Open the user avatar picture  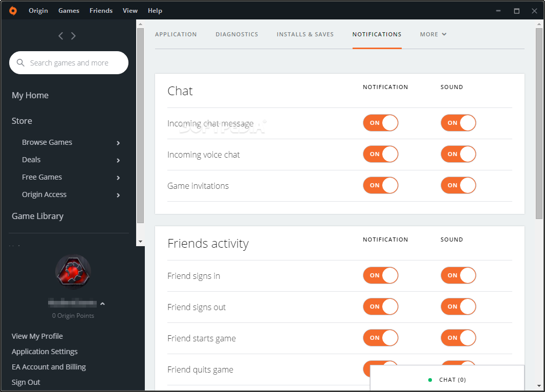(73, 272)
